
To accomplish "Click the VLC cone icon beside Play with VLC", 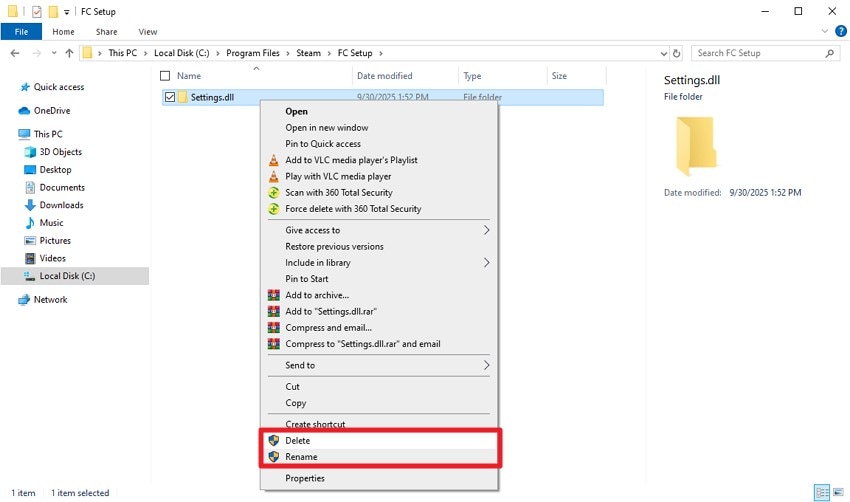I will click(x=274, y=176).
